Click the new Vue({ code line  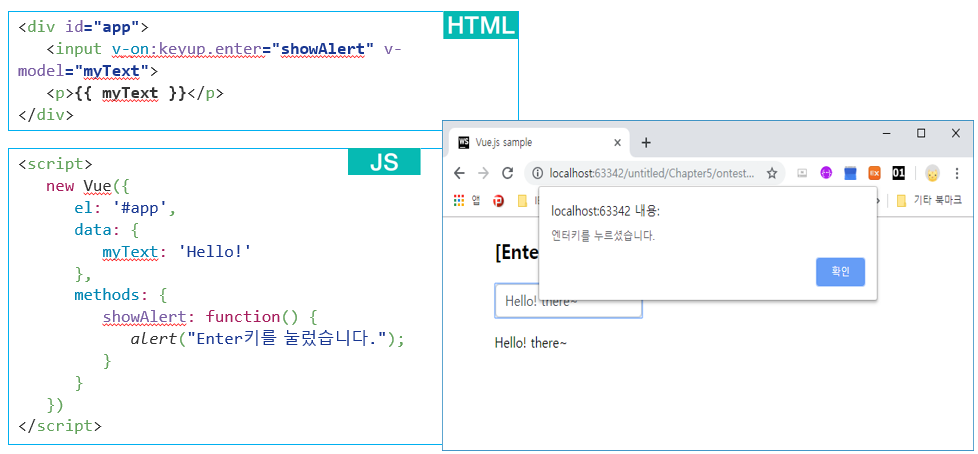87,186
